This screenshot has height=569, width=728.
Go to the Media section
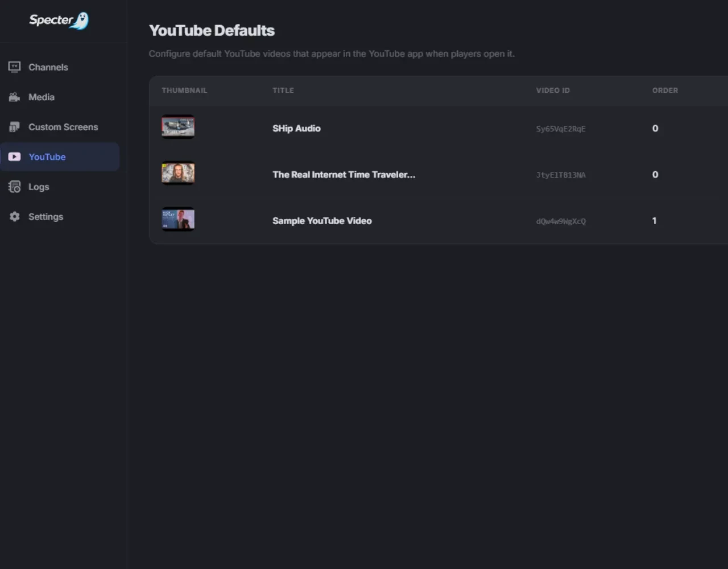pos(60,97)
